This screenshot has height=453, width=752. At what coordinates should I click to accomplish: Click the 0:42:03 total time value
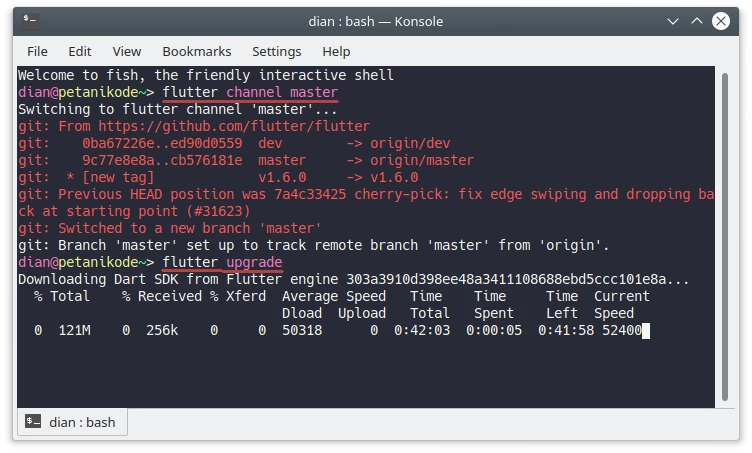point(422,330)
